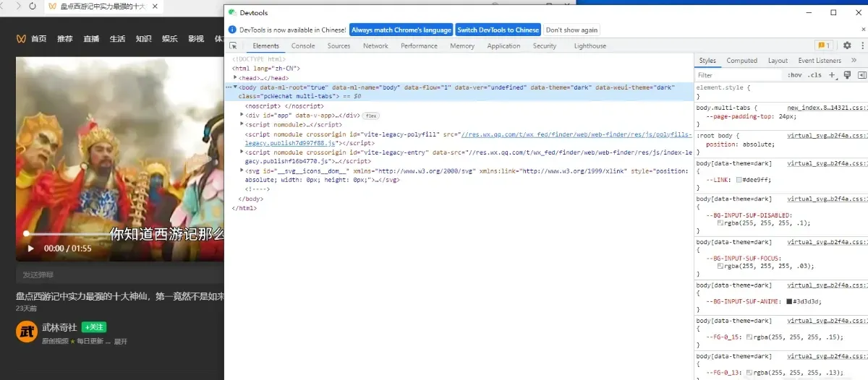Click the flex badge on div app
Screen dimensions: 868x380
[x=370, y=116]
